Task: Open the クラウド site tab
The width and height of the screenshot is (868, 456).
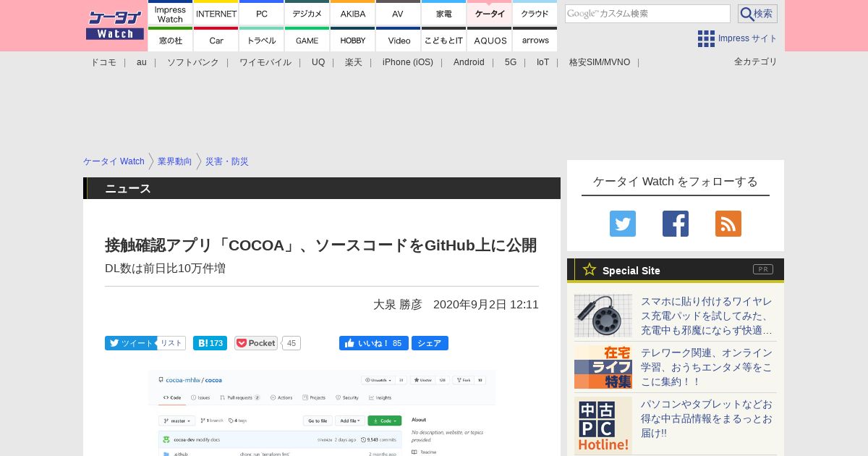Action: [x=535, y=14]
